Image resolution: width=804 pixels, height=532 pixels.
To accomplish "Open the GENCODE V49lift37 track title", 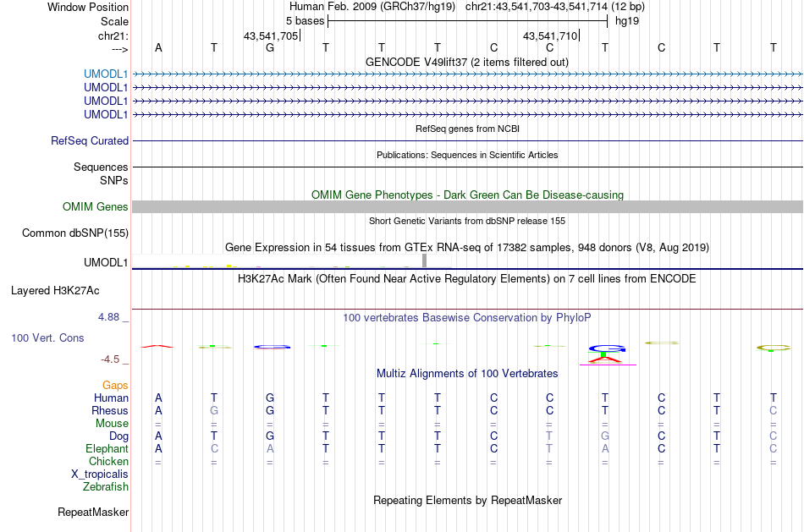I will pyautogui.click(x=467, y=62).
